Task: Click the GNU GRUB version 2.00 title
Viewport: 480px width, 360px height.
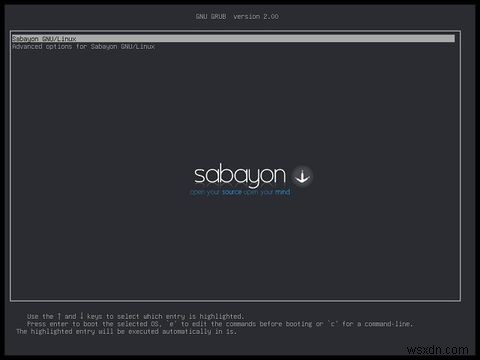Action: point(237,16)
